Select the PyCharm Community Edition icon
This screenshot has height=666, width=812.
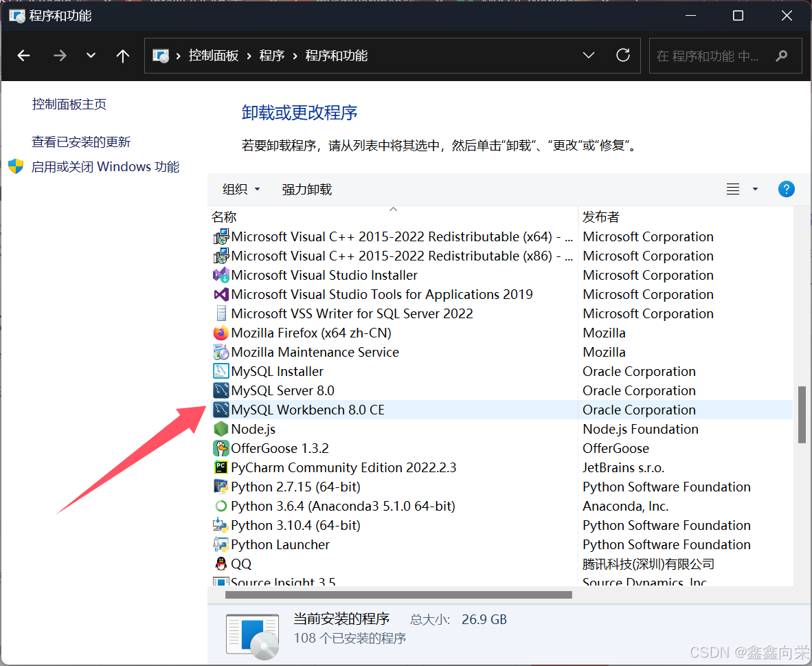(x=221, y=467)
